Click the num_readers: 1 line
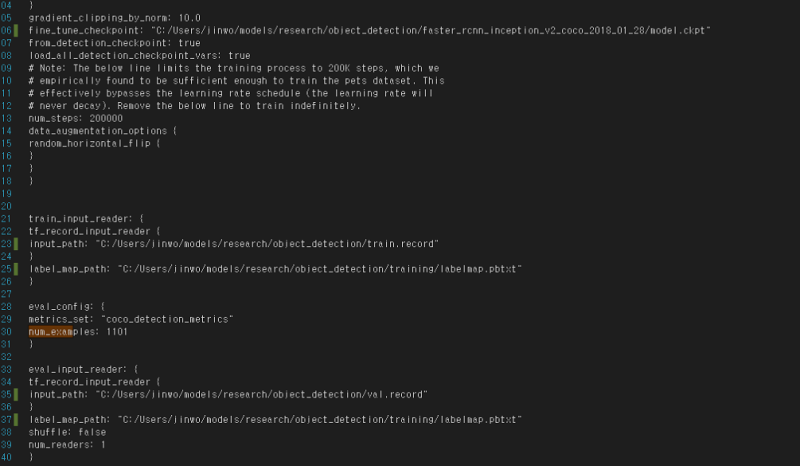This screenshot has width=800, height=466. (x=68, y=444)
